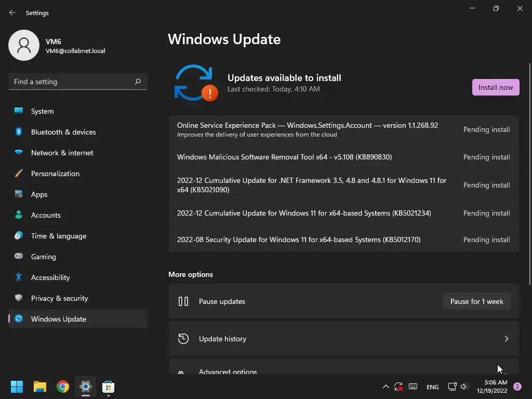532x399 pixels.
Task: Select the Accessibility figure icon
Action: [x=19, y=277]
